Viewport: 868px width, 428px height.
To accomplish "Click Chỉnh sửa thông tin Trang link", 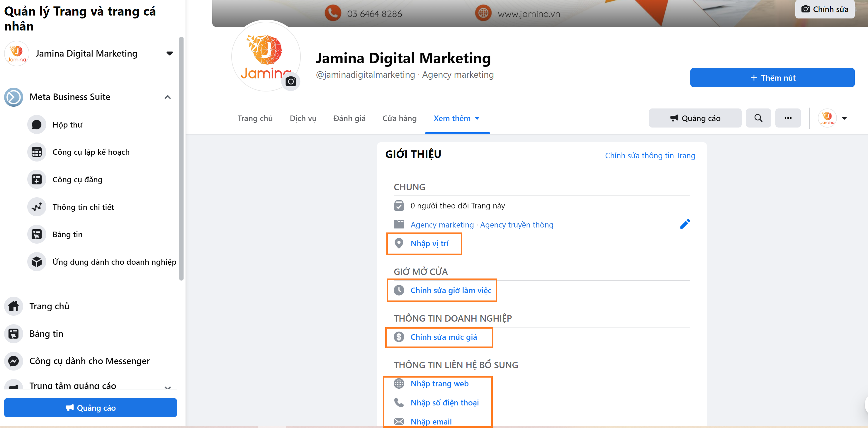I will click(x=650, y=155).
